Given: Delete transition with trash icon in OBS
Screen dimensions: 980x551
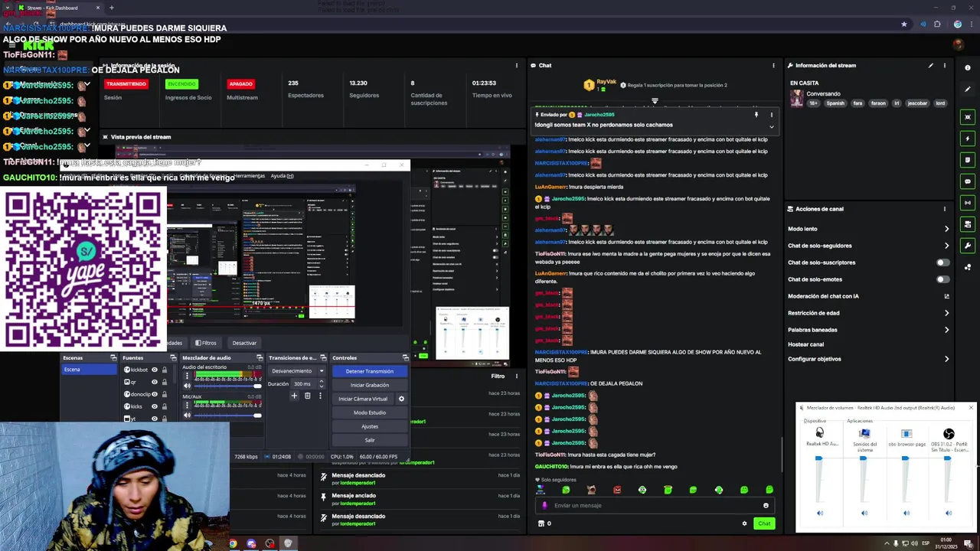Looking at the screenshot, I should 307,396.
